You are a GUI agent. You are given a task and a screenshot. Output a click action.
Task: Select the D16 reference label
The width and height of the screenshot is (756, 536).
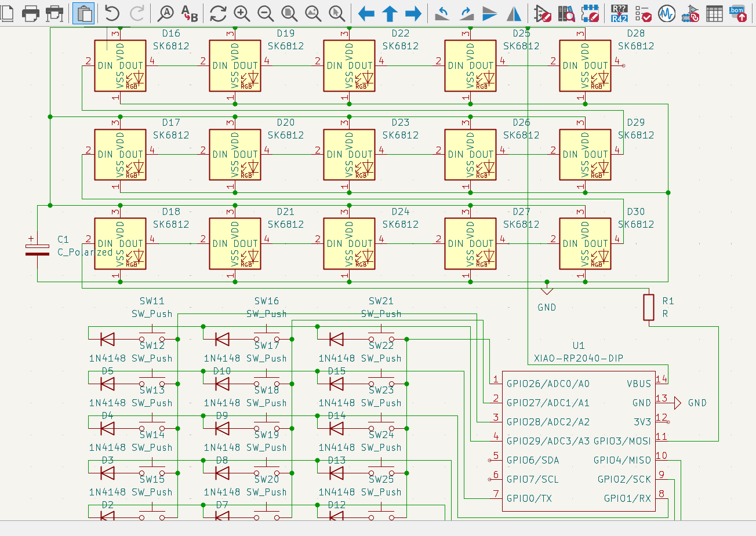(x=171, y=34)
